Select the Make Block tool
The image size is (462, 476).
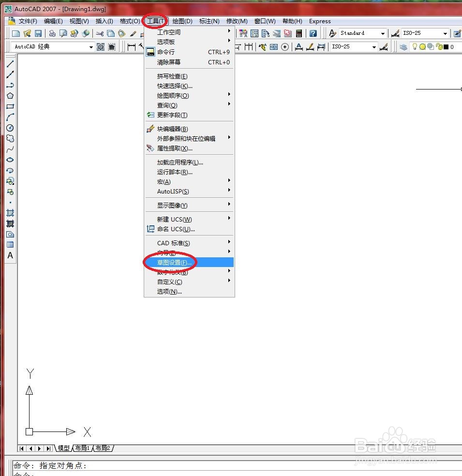pos(10,192)
